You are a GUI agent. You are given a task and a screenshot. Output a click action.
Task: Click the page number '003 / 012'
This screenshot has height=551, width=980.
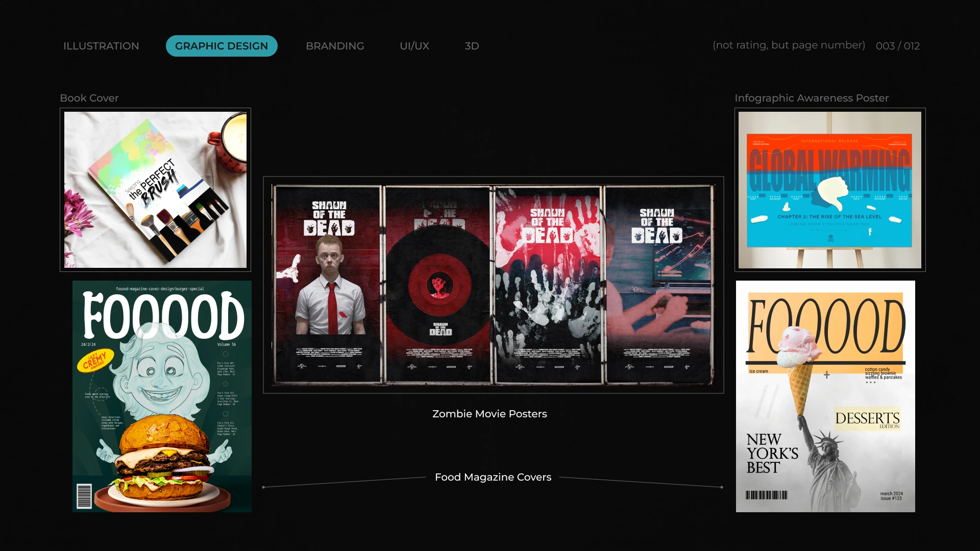coord(898,46)
